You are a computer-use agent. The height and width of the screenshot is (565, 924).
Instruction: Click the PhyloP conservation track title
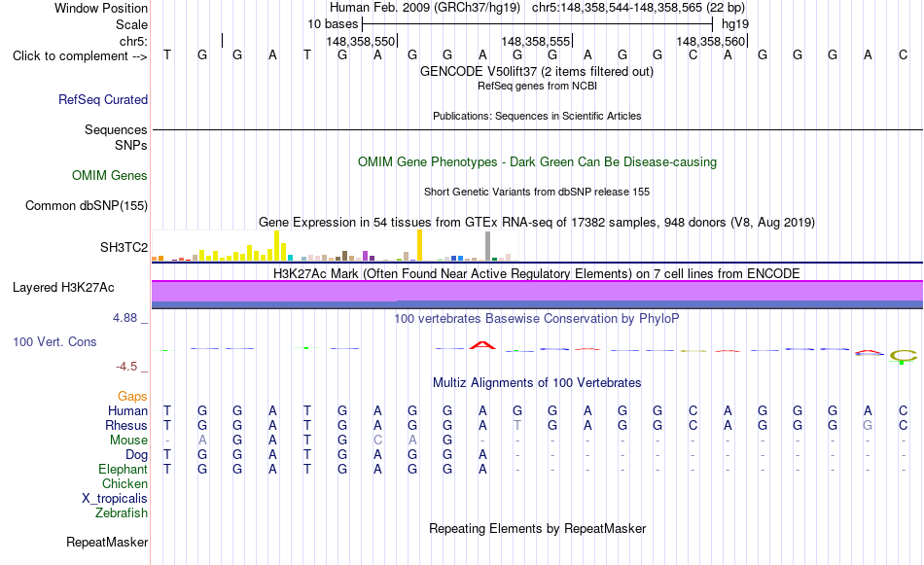click(537, 319)
